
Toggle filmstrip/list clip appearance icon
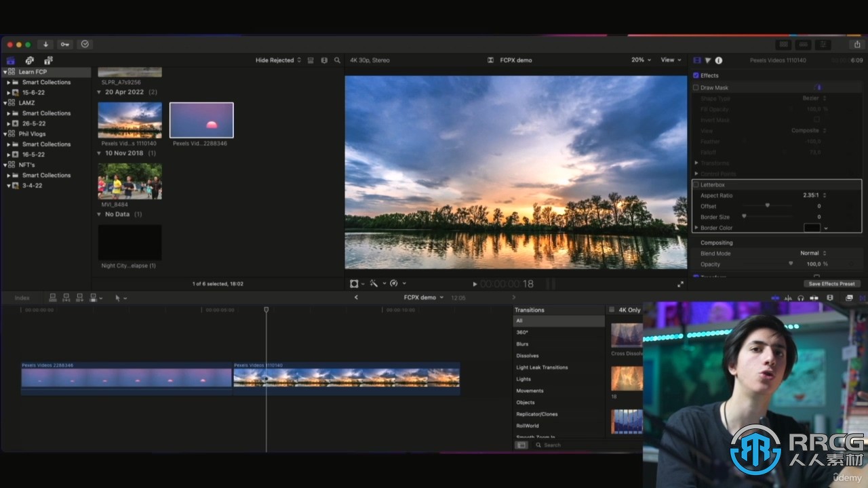point(311,60)
